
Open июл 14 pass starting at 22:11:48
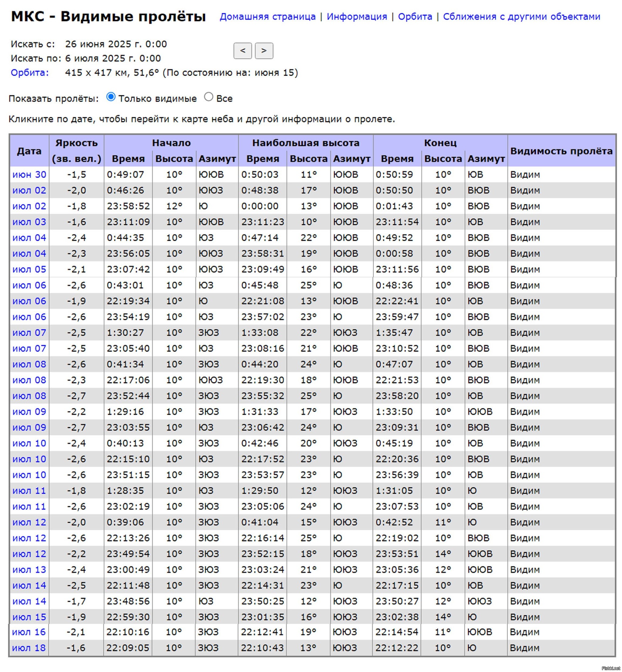(x=29, y=586)
